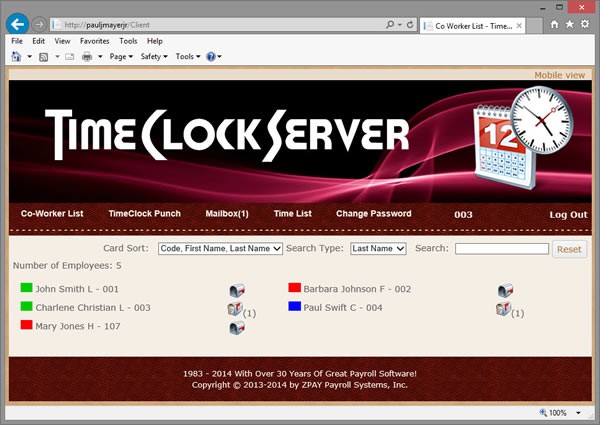Click Log Out link
Image resolution: width=600 pixels, height=425 pixels.
tap(568, 215)
